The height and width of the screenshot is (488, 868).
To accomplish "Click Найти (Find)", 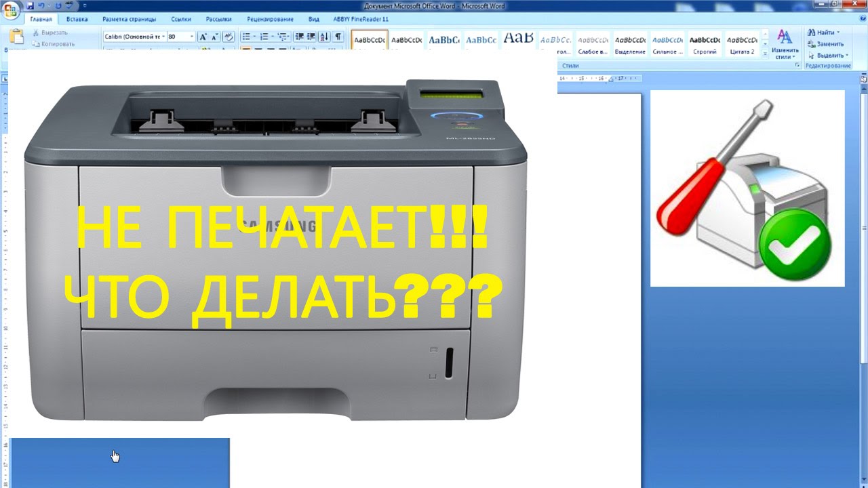I will point(824,33).
